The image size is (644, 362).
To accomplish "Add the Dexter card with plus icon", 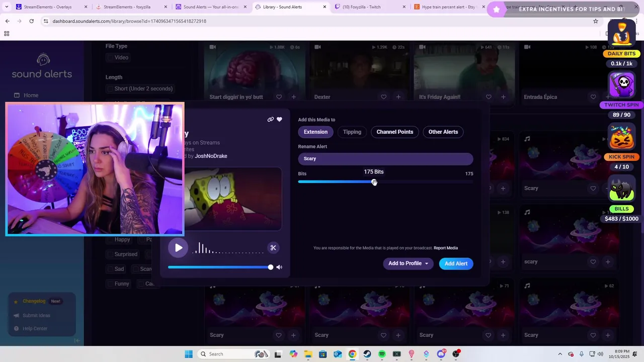I will click(x=398, y=97).
